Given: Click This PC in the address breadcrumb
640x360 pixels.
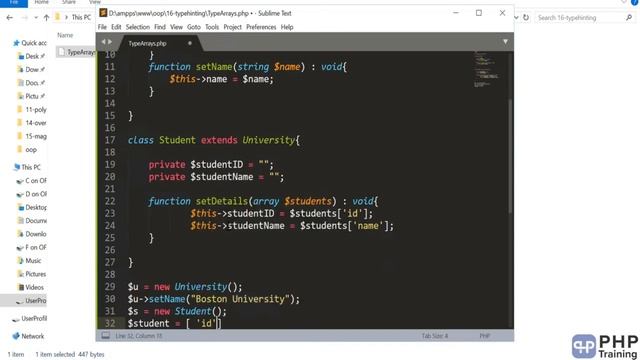Looking at the screenshot, I should (x=81, y=17).
